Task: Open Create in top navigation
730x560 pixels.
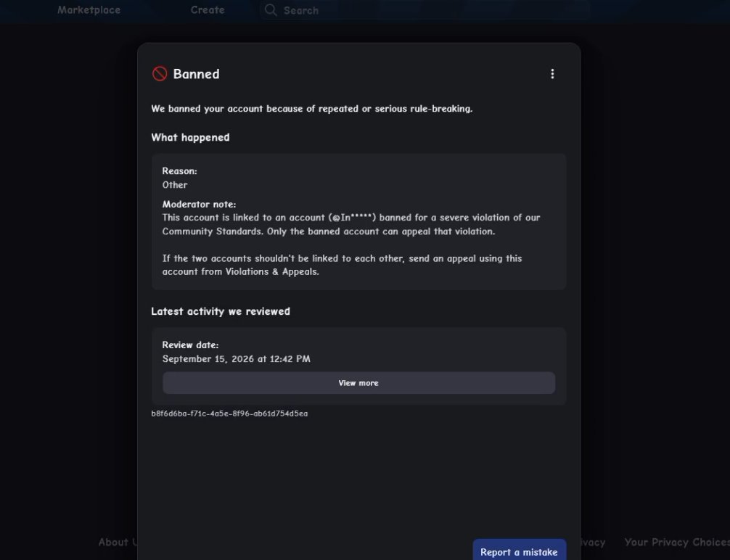Action: (208, 9)
